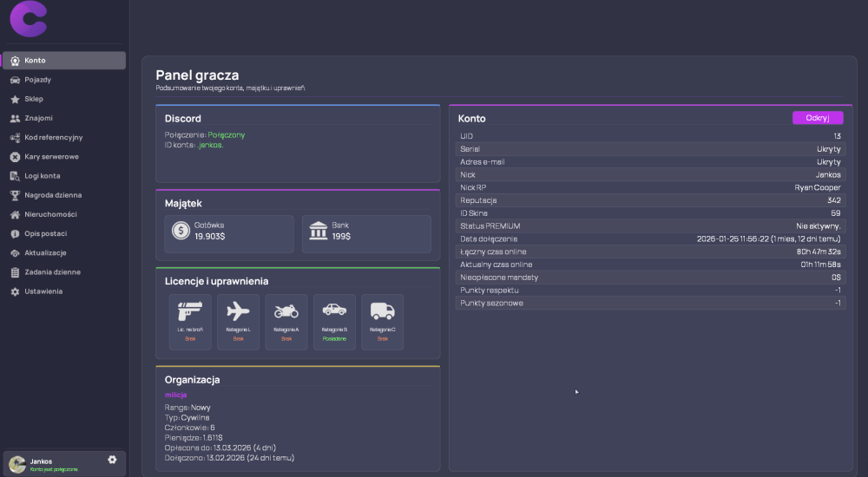This screenshot has height=477, width=868.
Task: Click the Odkryj button
Action: pyautogui.click(x=818, y=118)
